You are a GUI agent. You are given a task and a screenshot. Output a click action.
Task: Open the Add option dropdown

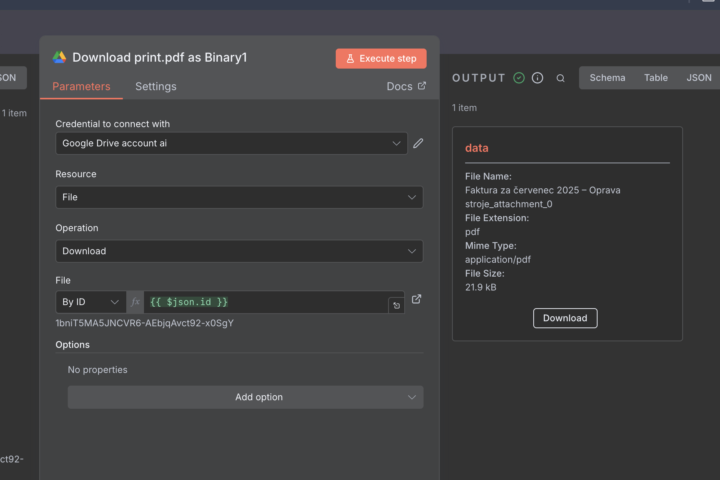point(245,397)
